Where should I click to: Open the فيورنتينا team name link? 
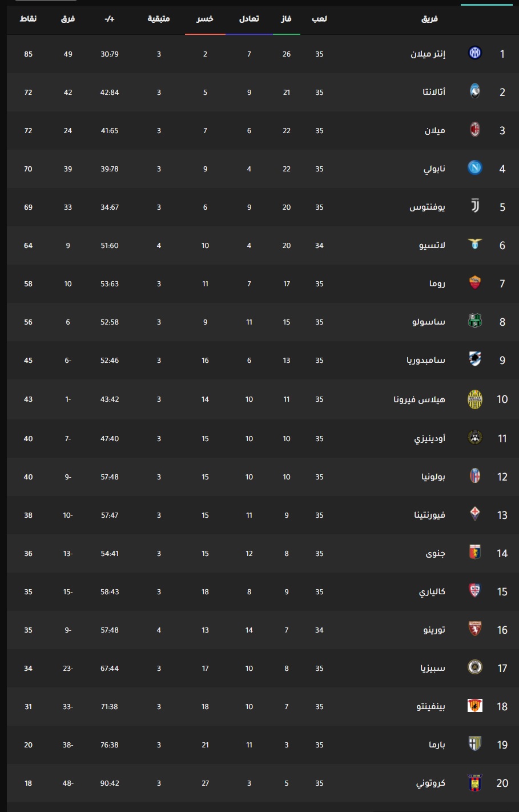(430, 515)
